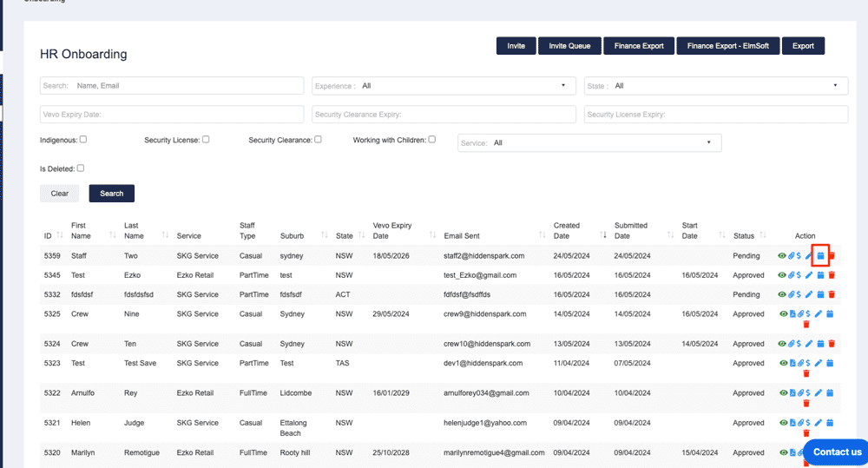Click Finance Export - ElmSoft button
This screenshot has width=868, height=468.
(728, 46)
